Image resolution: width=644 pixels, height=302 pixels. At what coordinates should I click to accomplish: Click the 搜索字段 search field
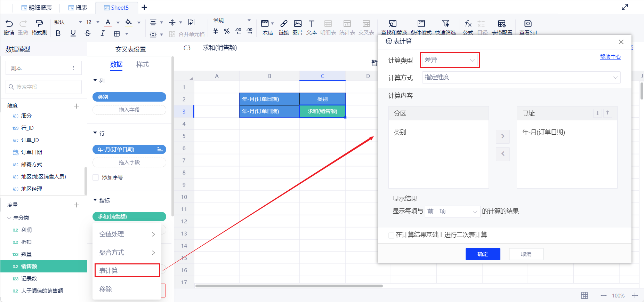pos(44,87)
